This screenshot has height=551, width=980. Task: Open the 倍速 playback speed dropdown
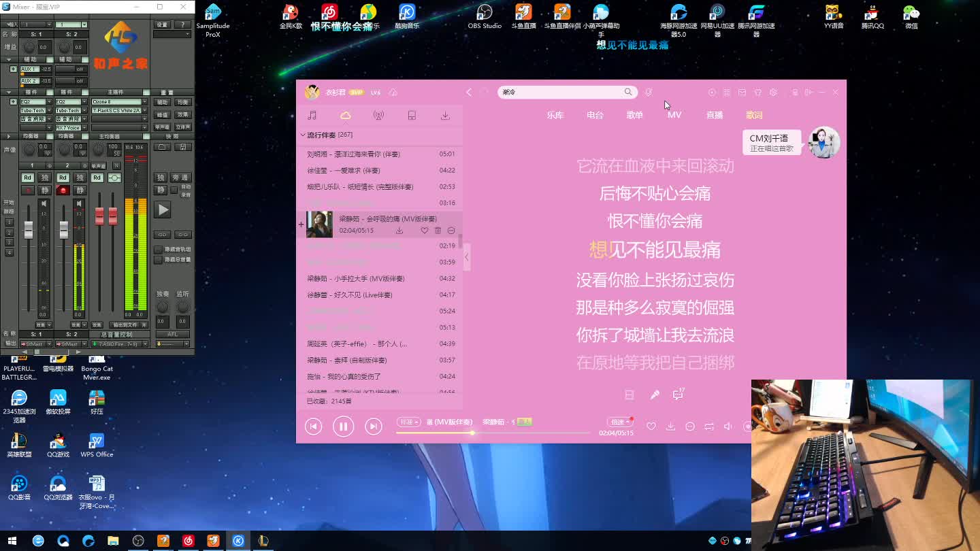pyautogui.click(x=619, y=422)
